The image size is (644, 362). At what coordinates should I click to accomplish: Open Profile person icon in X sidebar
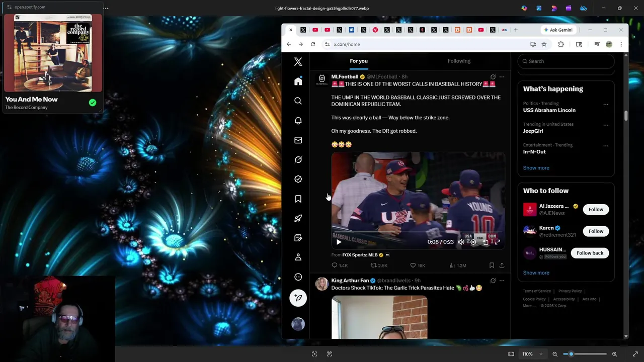pyautogui.click(x=298, y=257)
